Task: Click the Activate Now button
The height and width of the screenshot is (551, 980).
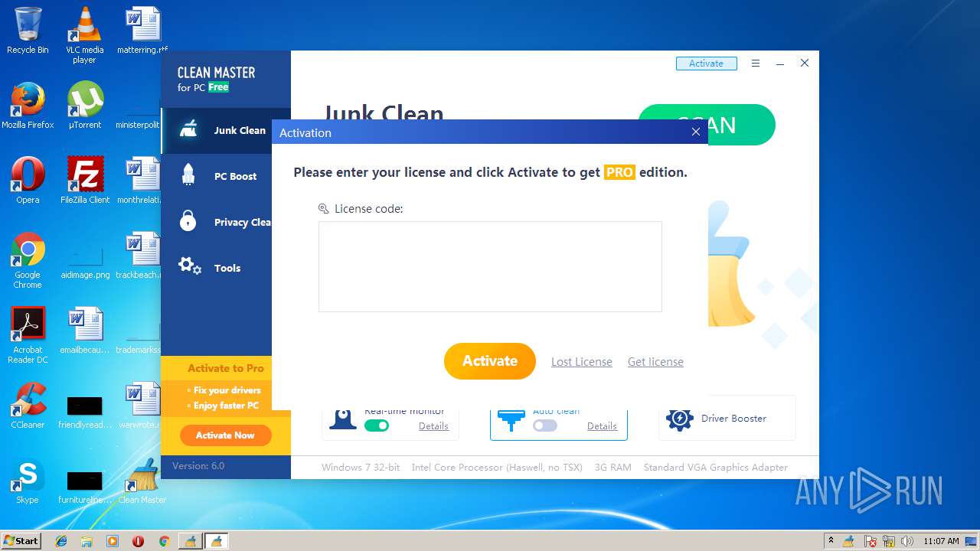Action: (x=225, y=435)
